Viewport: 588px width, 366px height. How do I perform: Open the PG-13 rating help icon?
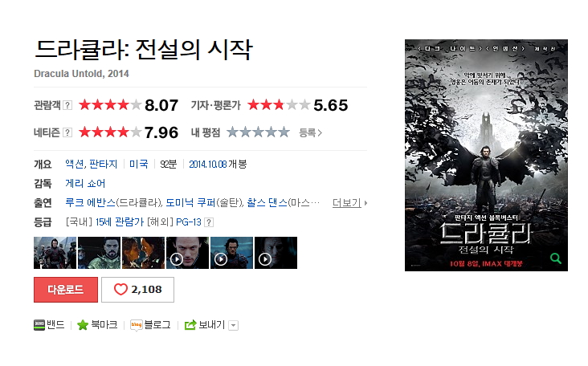[x=209, y=222]
